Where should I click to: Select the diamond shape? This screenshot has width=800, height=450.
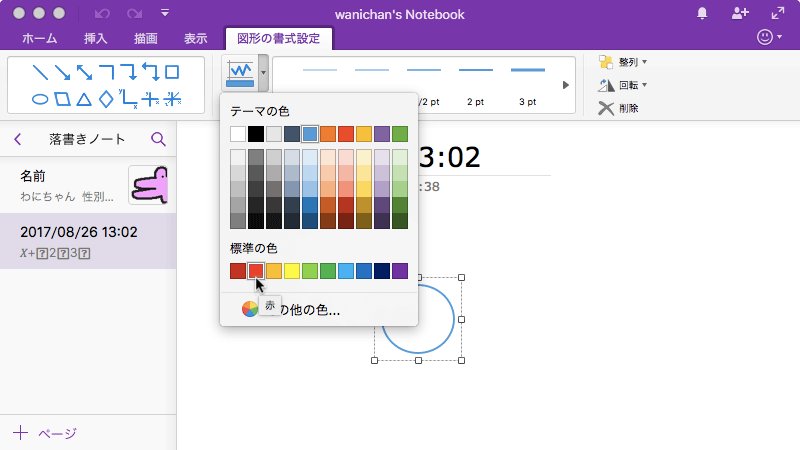tap(106, 98)
